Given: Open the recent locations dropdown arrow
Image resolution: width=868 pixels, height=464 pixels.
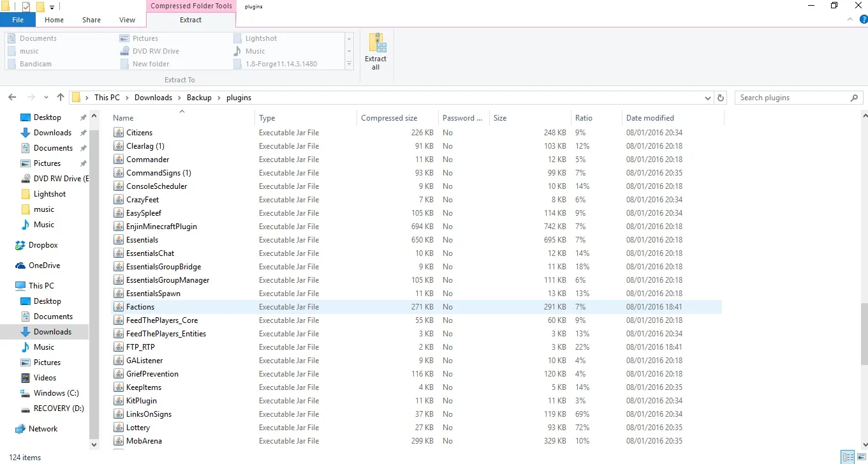Looking at the screenshot, I should tap(46, 98).
